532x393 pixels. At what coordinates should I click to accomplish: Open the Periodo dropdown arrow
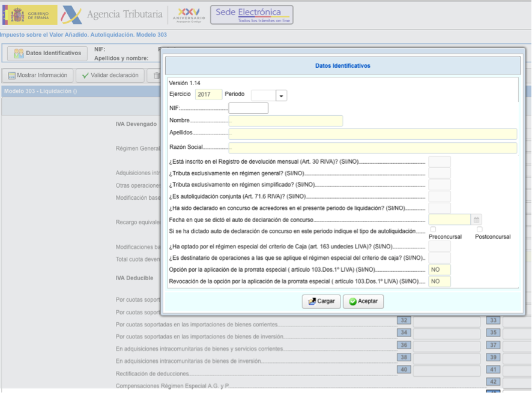[281, 96]
